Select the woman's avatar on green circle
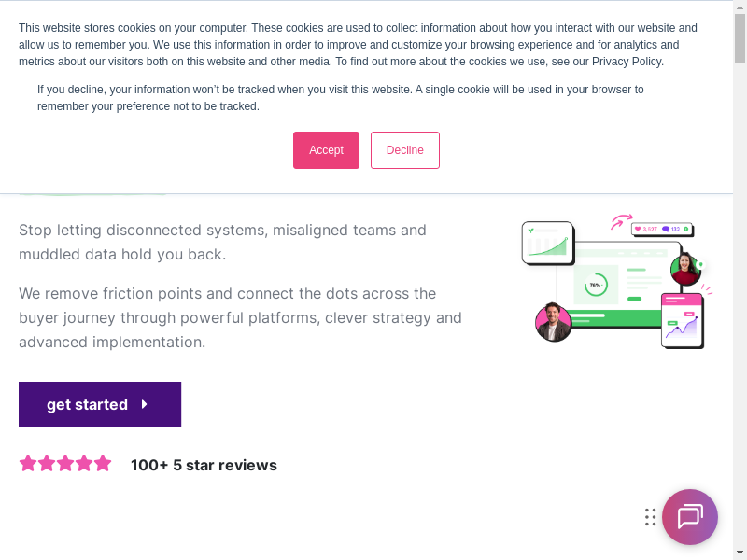 point(685,269)
